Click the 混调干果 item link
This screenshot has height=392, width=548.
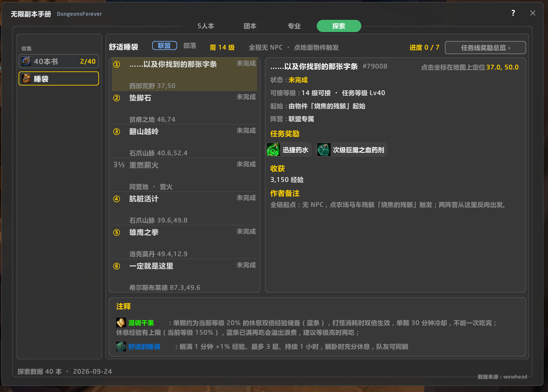tap(141, 323)
